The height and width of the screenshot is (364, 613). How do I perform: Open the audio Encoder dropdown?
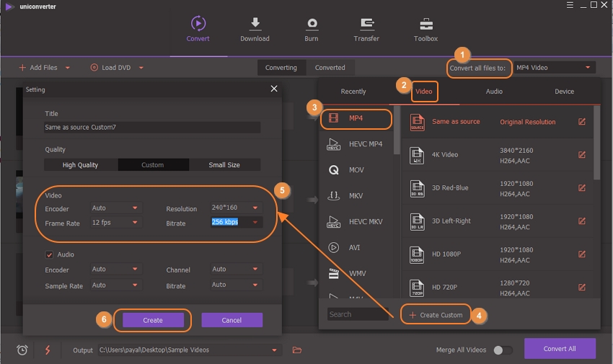pyautogui.click(x=115, y=269)
